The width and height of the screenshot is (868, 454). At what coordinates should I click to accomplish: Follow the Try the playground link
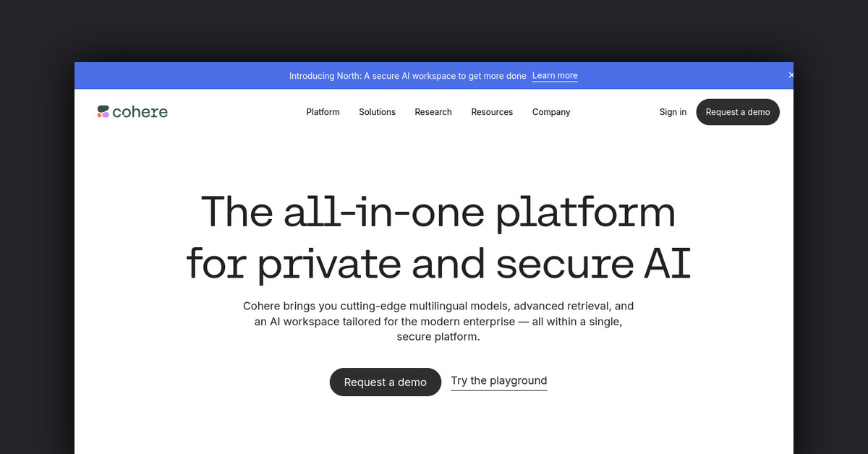[x=498, y=381]
